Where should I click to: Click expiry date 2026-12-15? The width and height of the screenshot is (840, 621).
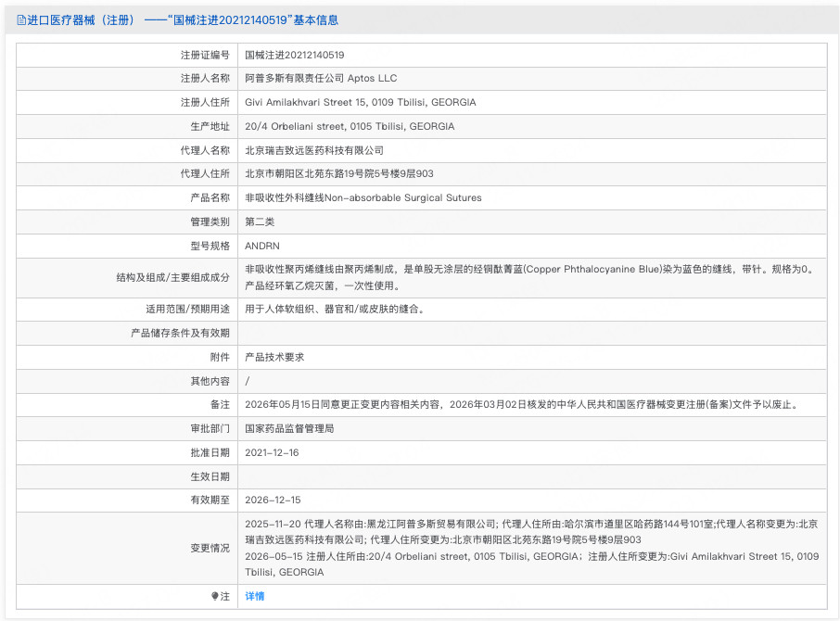coord(273,500)
